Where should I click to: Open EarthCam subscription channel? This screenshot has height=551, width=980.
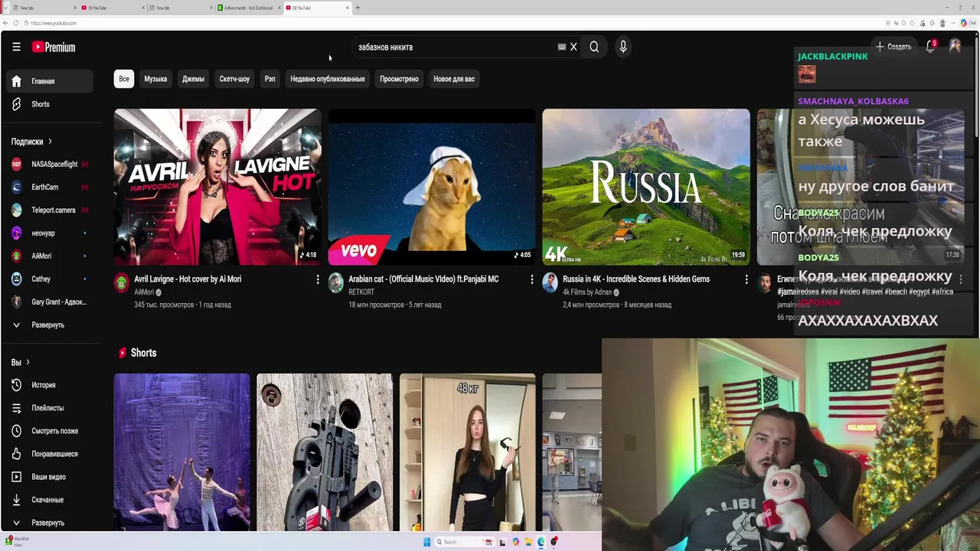click(49, 187)
